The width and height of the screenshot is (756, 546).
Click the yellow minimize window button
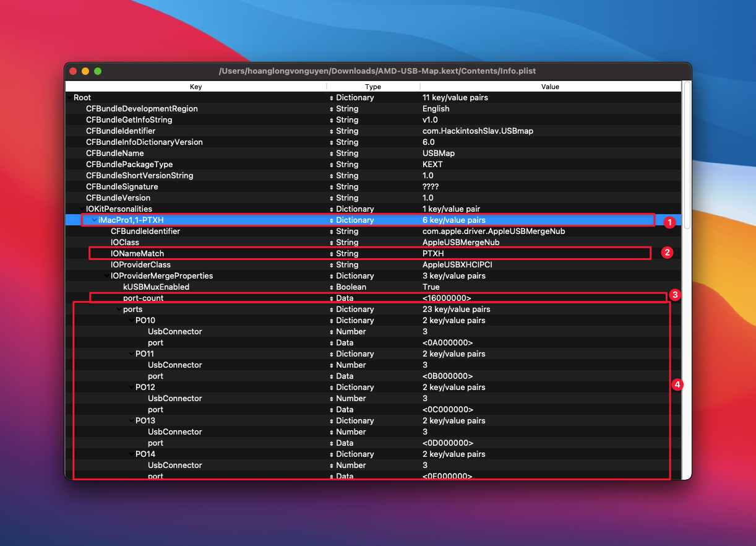click(x=85, y=71)
